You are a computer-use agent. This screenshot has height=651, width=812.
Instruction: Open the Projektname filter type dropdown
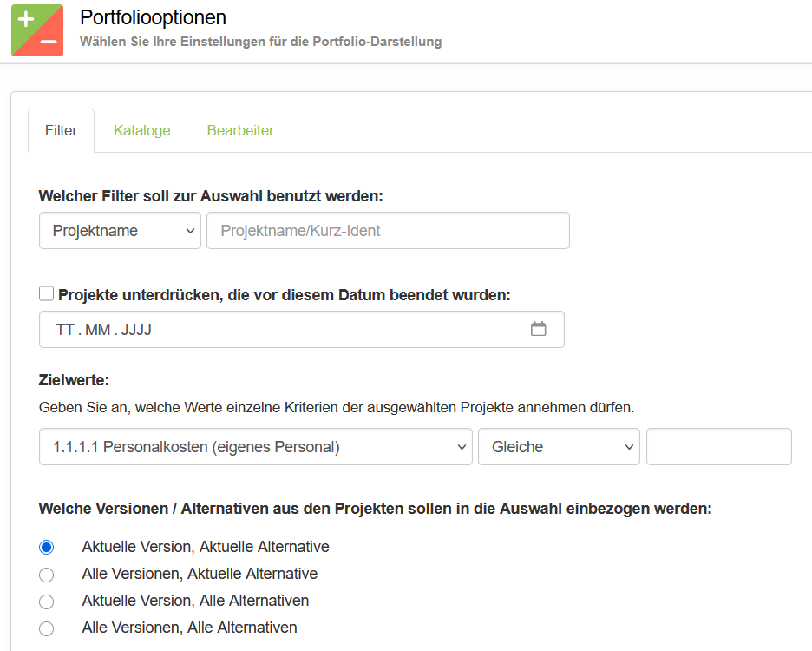[x=120, y=231]
